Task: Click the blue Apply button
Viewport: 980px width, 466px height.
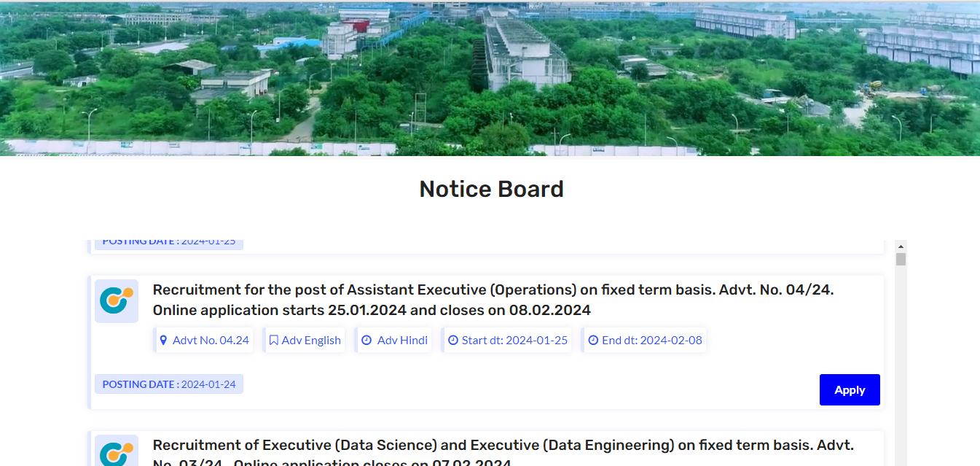Action: tap(849, 390)
